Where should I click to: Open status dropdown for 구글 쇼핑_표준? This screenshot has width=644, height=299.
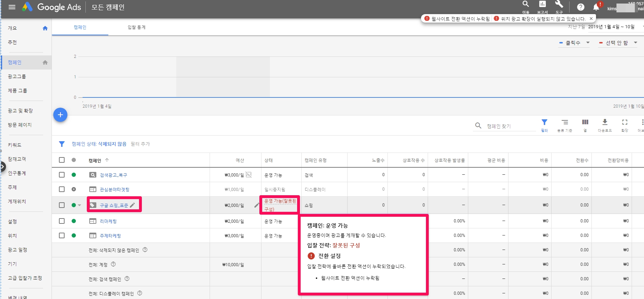pyautogui.click(x=79, y=205)
